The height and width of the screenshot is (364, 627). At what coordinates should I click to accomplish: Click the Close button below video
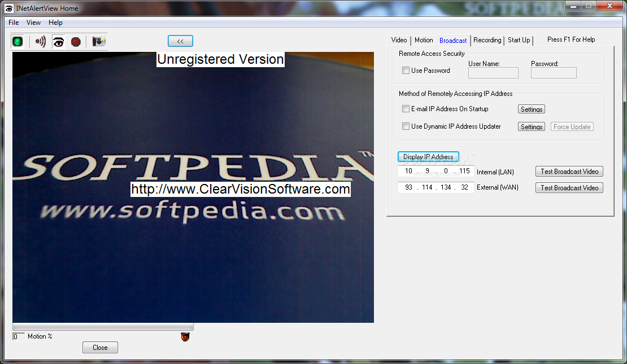(100, 347)
